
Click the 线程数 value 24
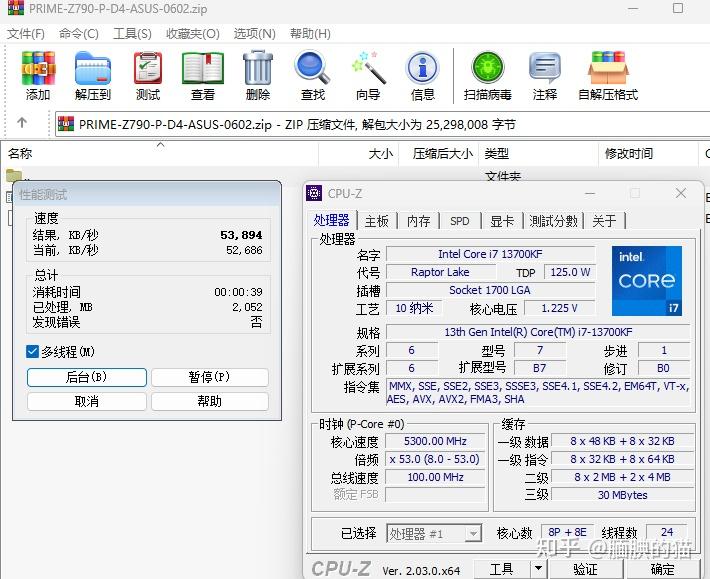667,532
